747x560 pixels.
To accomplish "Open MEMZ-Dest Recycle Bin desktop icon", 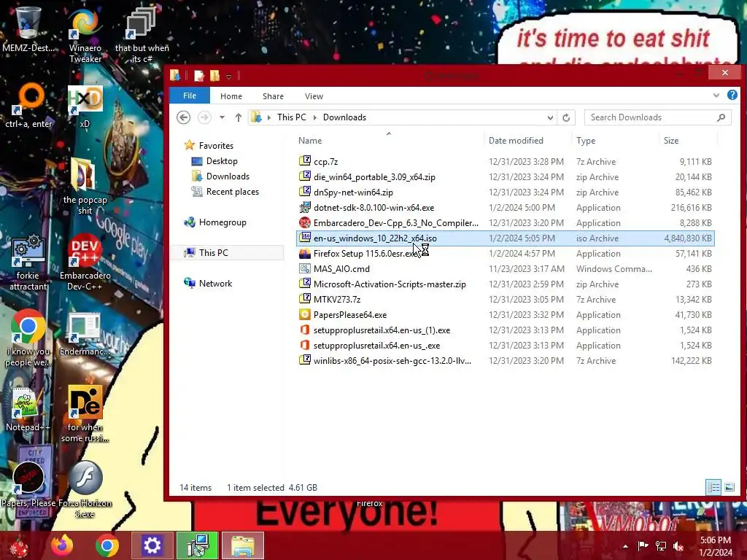I will click(x=28, y=29).
